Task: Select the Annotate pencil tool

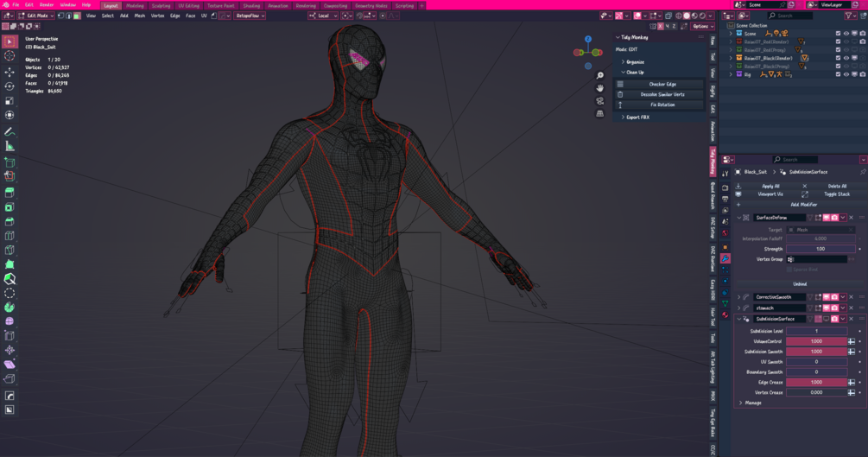Action: [10, 132]
